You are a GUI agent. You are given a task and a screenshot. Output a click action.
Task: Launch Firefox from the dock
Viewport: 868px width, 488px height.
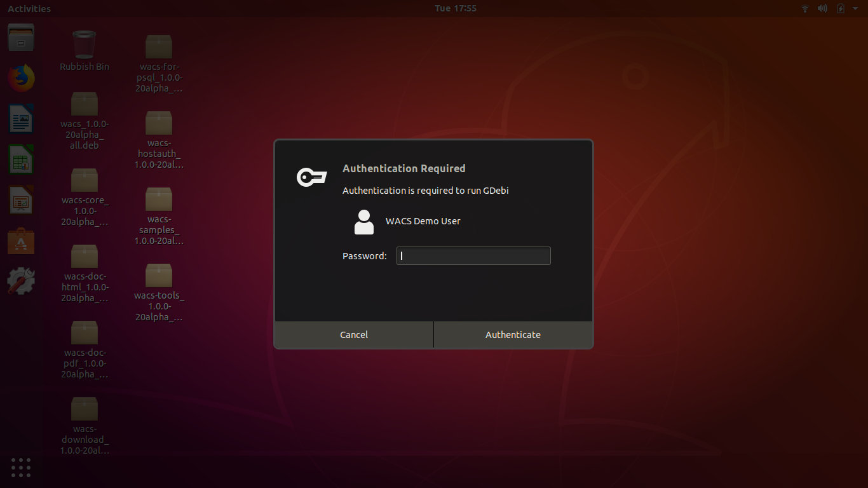[21, 78]
